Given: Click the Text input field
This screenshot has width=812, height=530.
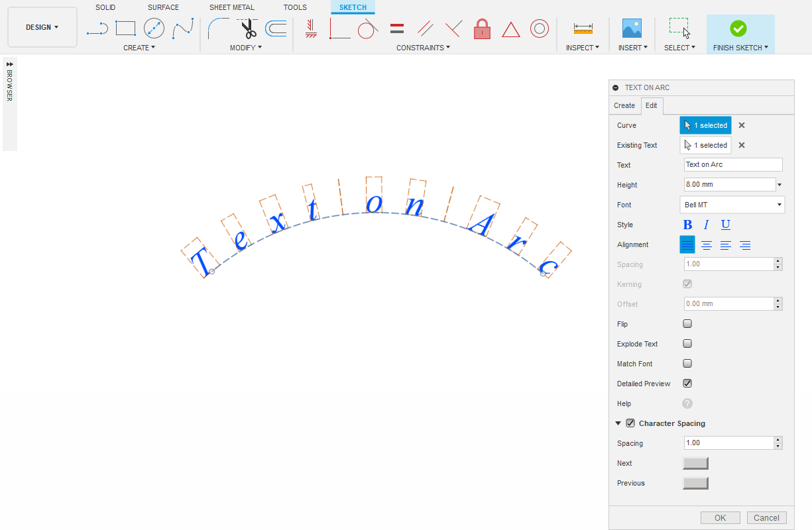Looking at the screenshot, I should (x=733, y=165).
